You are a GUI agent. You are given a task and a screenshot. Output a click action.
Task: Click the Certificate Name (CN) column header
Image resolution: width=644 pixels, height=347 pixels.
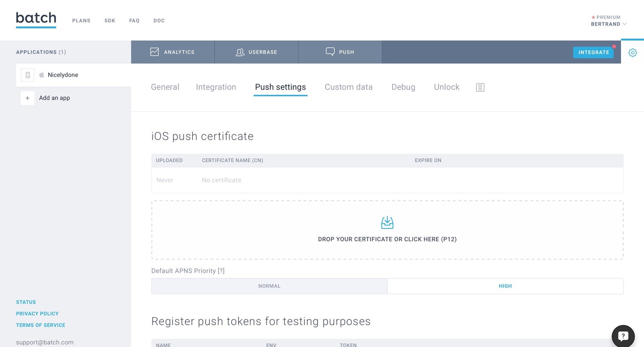click(233, 160)
